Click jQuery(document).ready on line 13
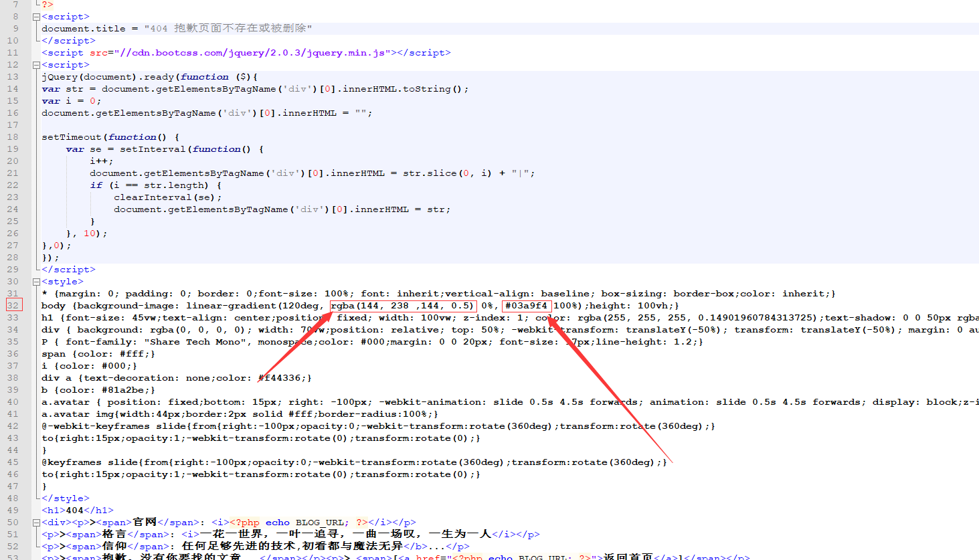 point(108,77)
